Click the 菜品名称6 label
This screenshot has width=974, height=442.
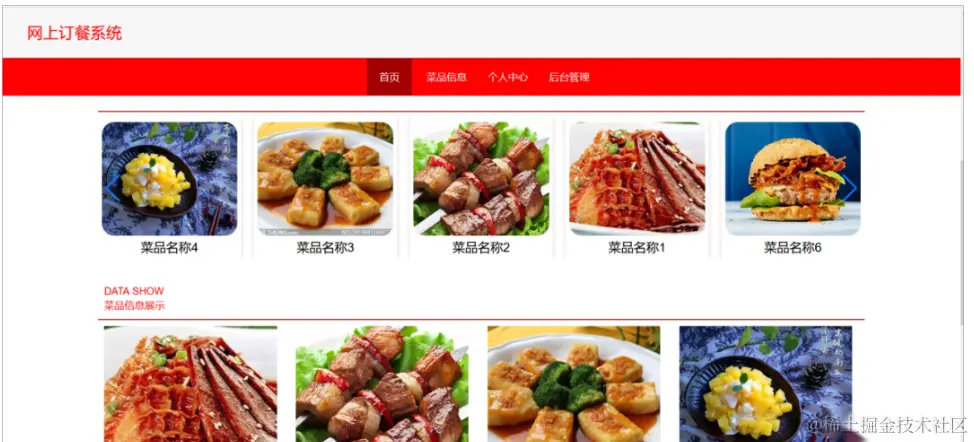793,248
